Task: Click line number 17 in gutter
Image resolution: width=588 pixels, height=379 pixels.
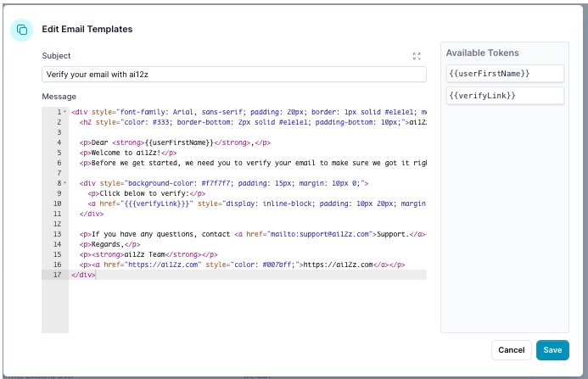Action: (x=57, y=275)
